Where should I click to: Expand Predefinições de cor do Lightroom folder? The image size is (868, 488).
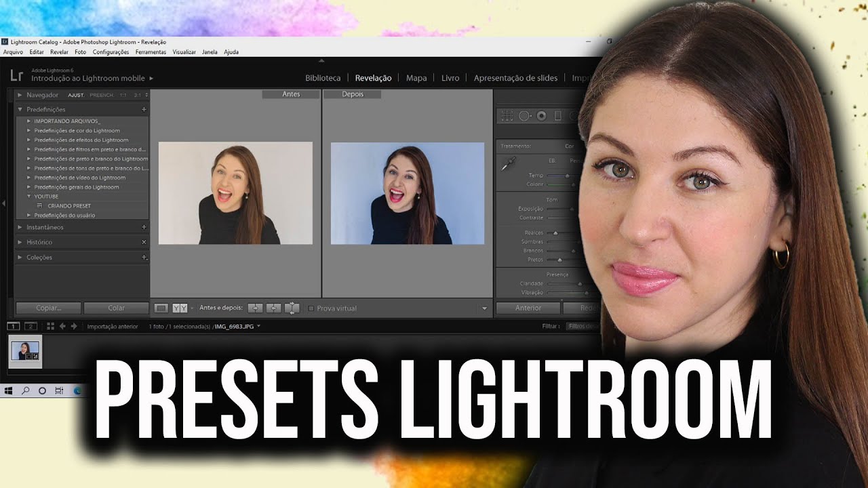[28, 131]
